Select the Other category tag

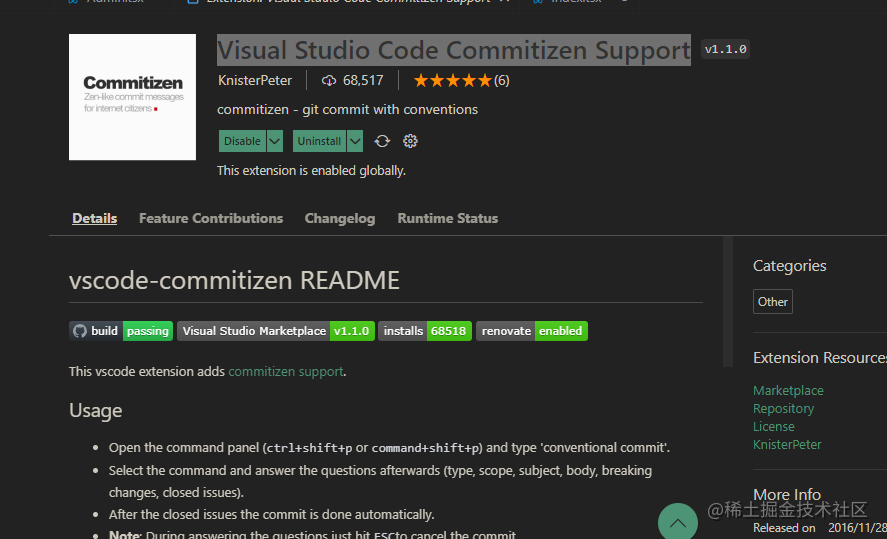pos(773,301)
